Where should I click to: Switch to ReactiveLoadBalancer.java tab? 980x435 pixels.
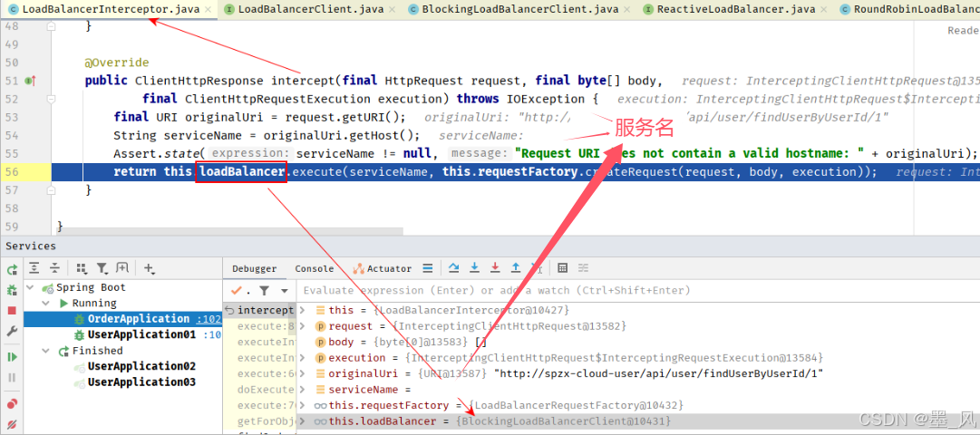(x=735, y=9)
